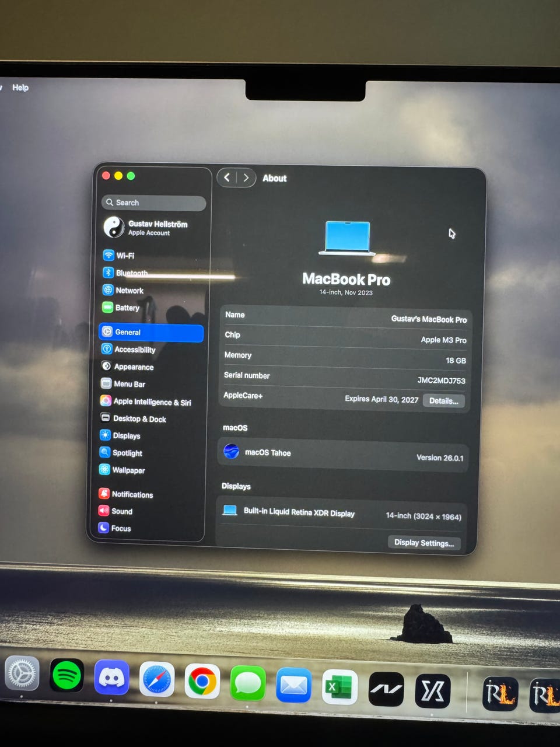Open Accessibility settings in sidebar
The width and height of the screenshot is (560, 747).
coord(128,349)
